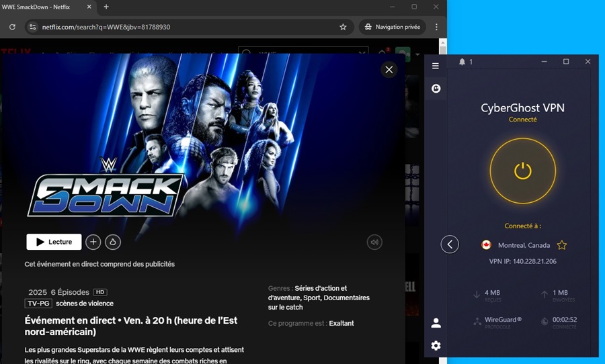Viewport: 605px width, 364px height.
Task: Open CyberGhost settings gear
Action: [x=436, y=345]
